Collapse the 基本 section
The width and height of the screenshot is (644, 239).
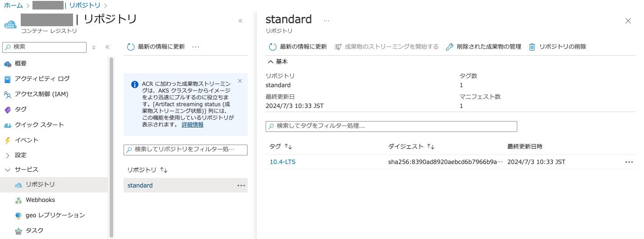tap(278, 61)
